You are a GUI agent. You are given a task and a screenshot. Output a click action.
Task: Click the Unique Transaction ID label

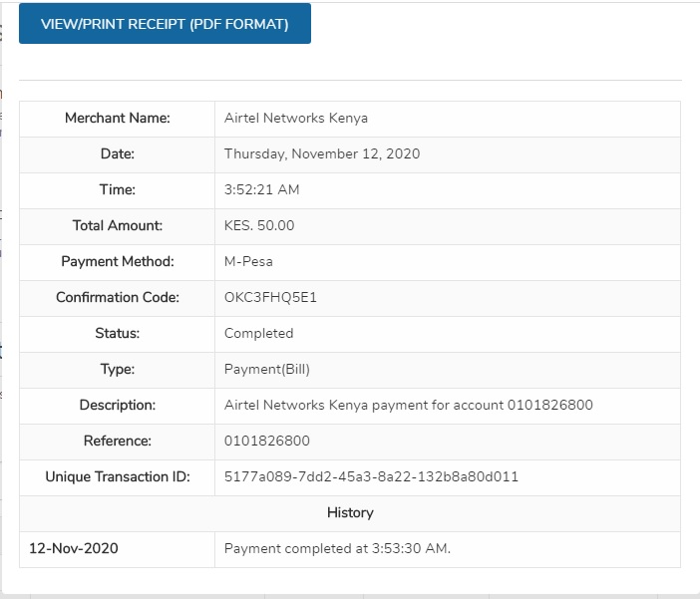pos(118,476)
